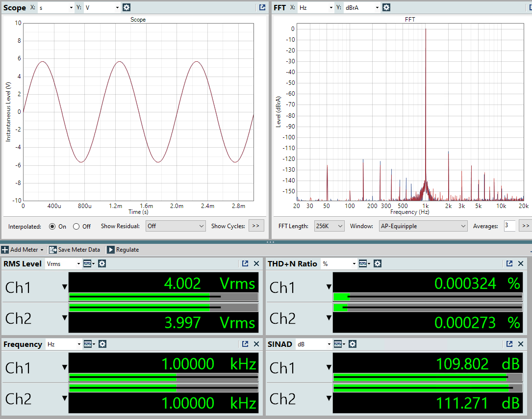The image size is (532, 419).
Task: Click Save Meter Data
Action: 75,250
